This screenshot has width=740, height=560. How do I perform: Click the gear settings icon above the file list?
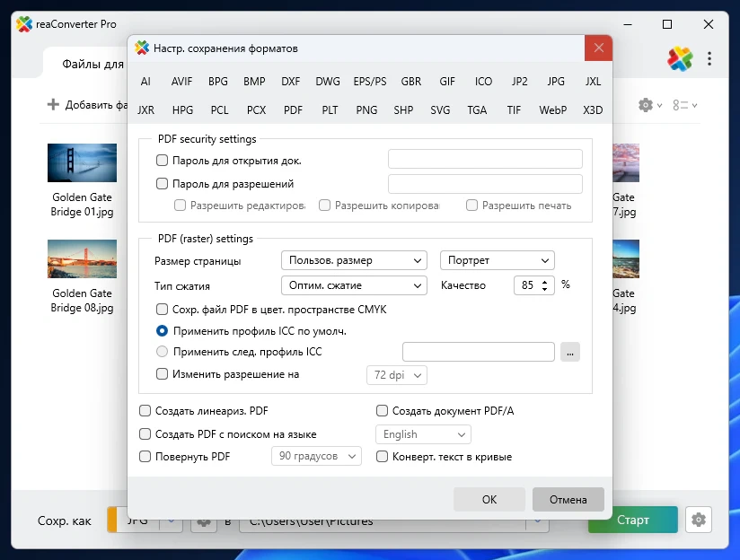tap(646, 105)
